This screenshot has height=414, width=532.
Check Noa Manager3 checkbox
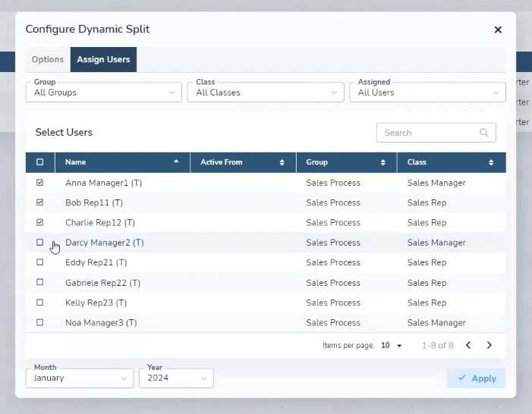(x=39, y=322)
